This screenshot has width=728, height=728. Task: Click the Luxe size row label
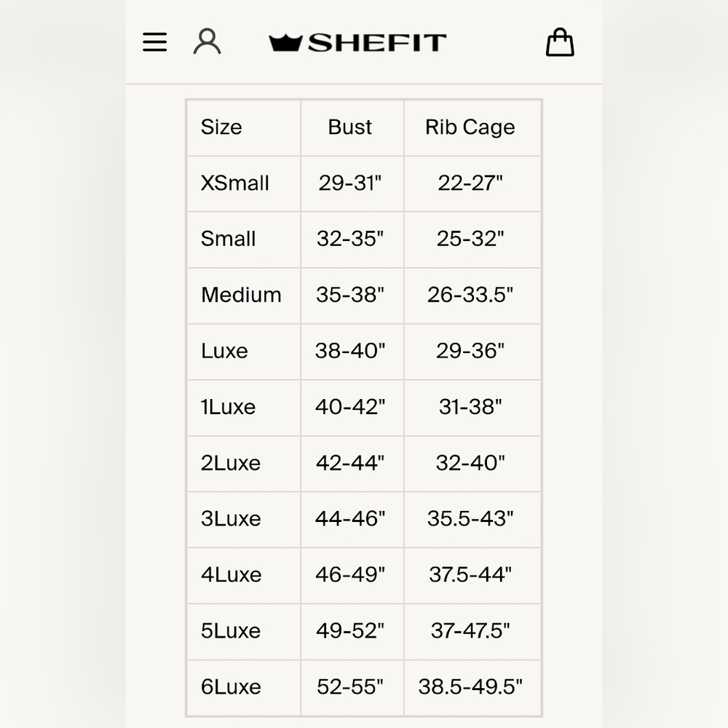224,351
